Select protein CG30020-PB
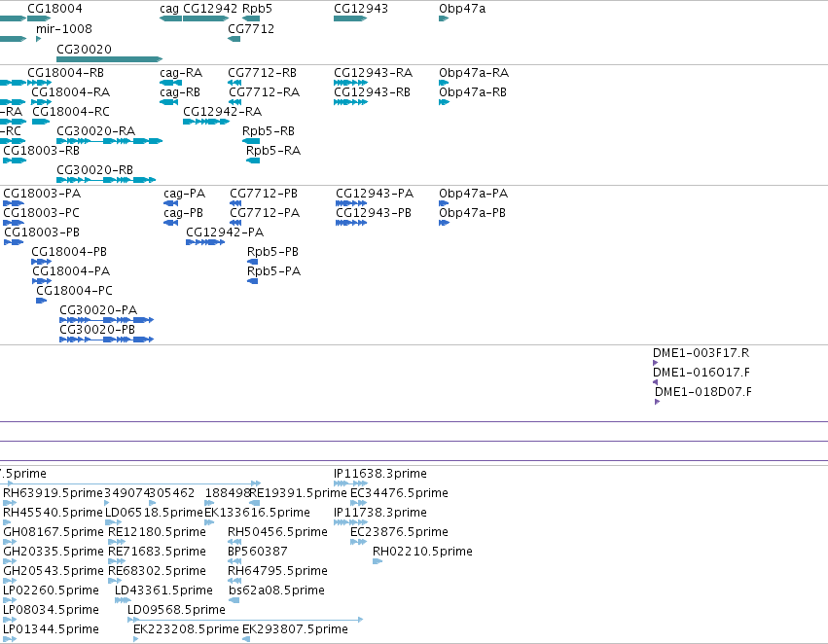The image size is (828, 644). point(97,330)
